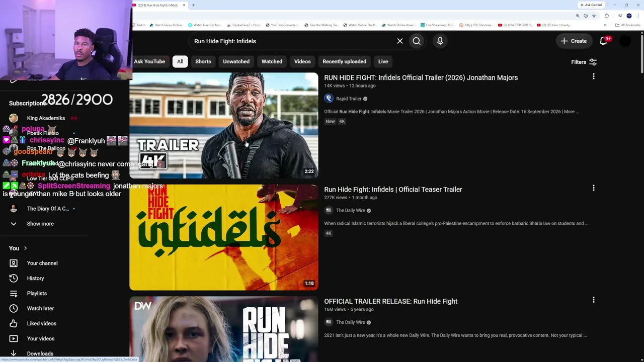Open the Run Hide Fight DW thumbnail
The image size is (644, 362).
[224, 329]
